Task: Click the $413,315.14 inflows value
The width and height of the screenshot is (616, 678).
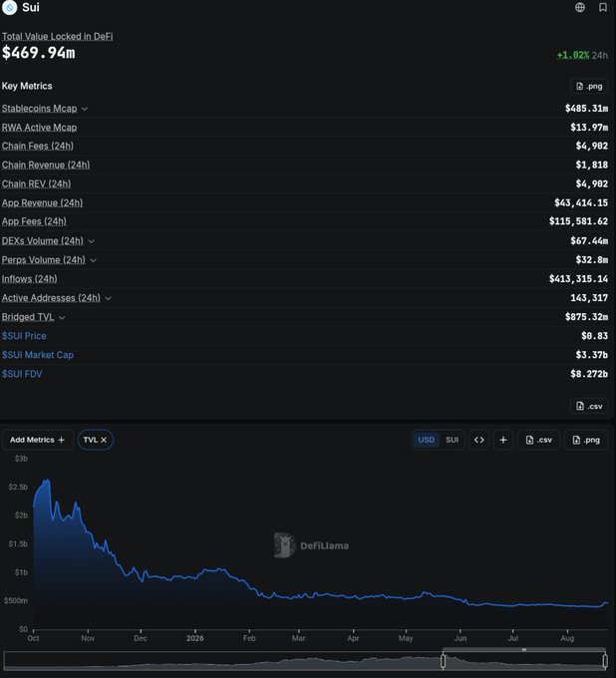Action: coord(579,279)
